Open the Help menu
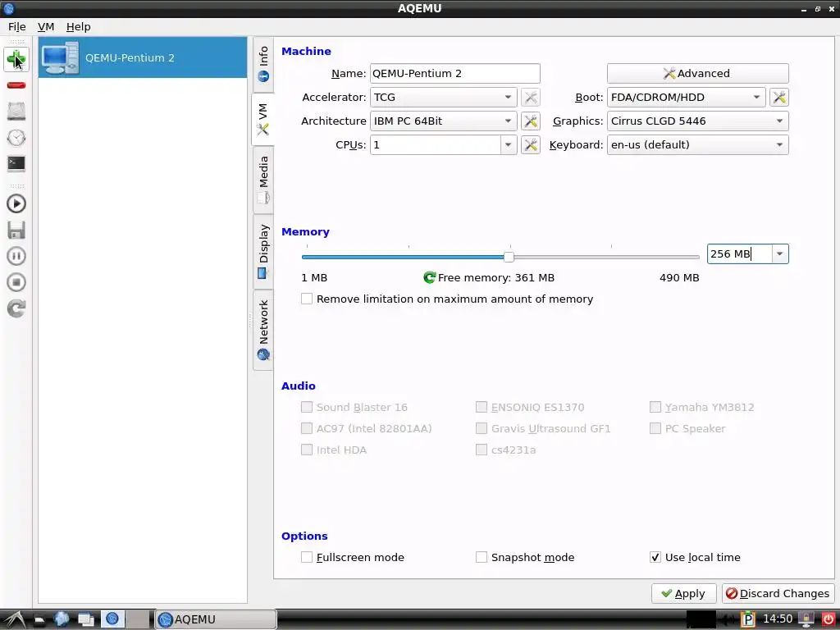 [78, 27]
